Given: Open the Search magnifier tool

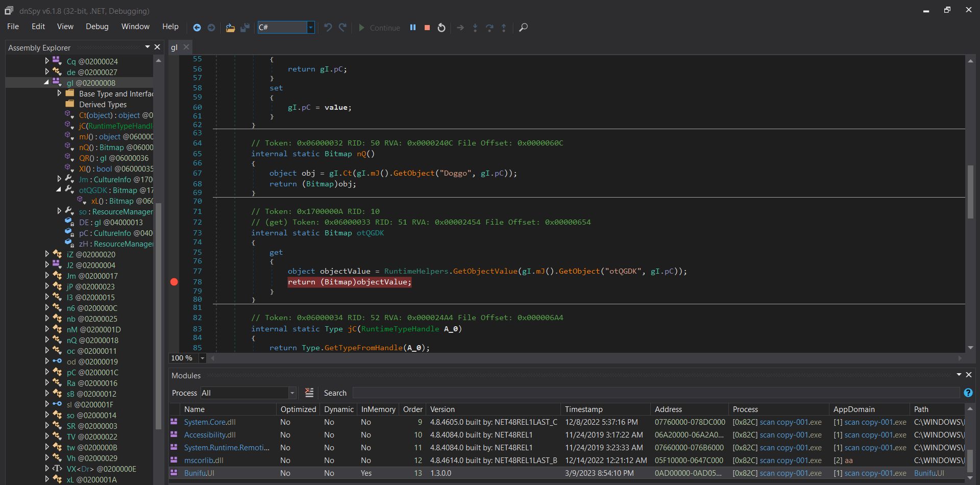Looking at the screenshot, I should tap(523, 28).
